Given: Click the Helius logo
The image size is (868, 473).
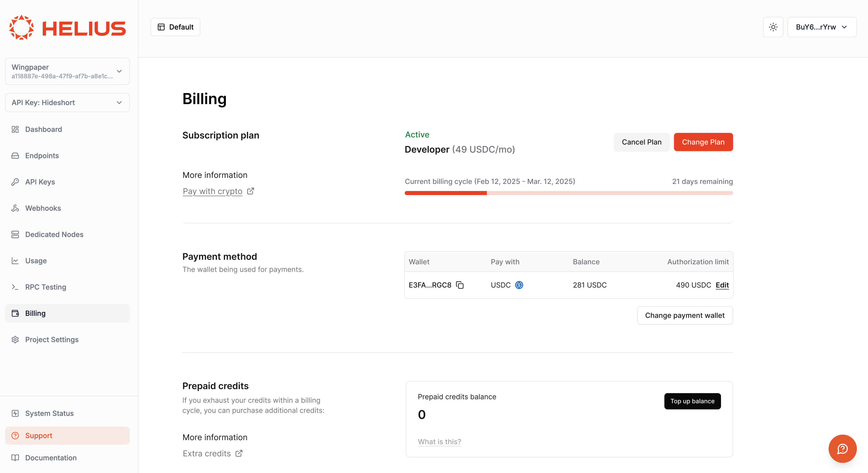Looking at the screenshot, I should (67, 28).
